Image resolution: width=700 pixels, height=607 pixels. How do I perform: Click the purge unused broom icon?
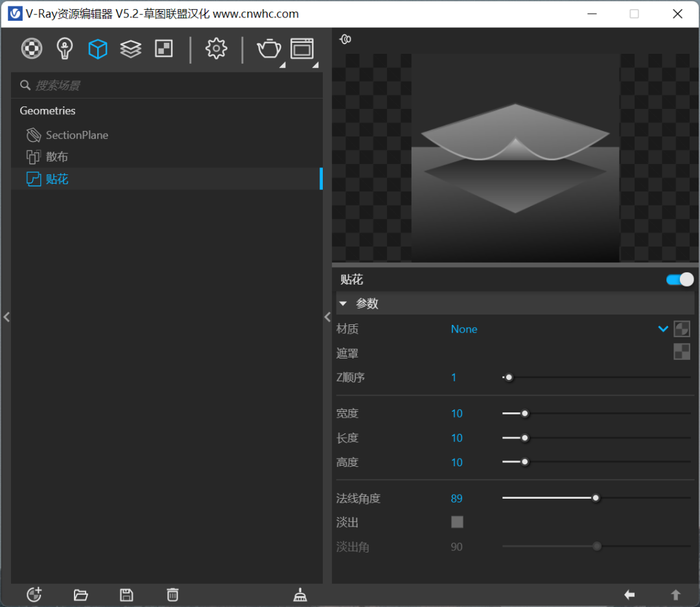tap(300, 595)
